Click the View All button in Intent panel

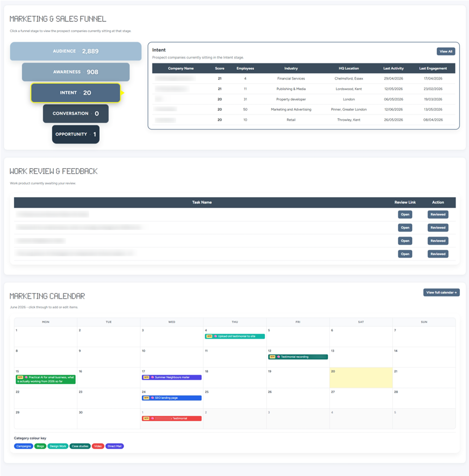pyautogui.click(x=445, y=51)
